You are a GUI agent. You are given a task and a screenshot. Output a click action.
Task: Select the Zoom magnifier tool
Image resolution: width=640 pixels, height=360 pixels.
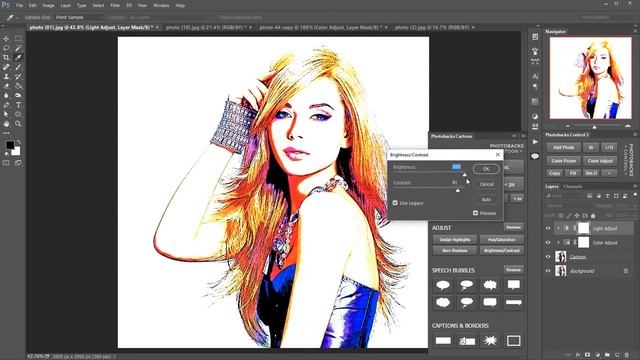click(x=18, y=124)
